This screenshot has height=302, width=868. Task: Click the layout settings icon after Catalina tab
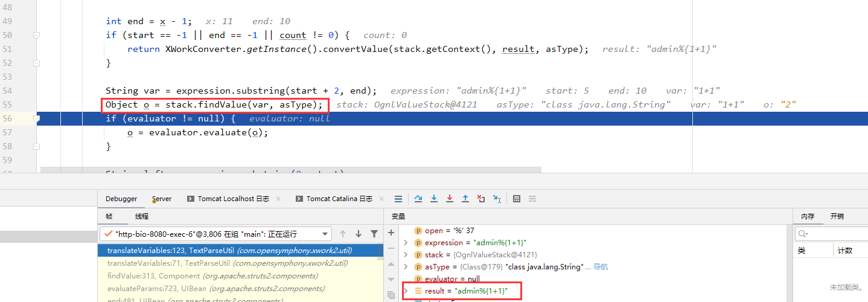[398, 199]
